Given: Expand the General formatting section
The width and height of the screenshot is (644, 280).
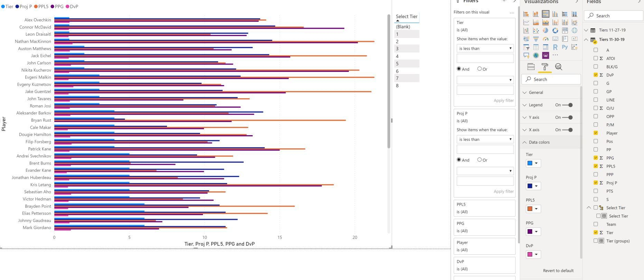Looking at the screenshot, I should pyautogui.click(x=536, y=93).
